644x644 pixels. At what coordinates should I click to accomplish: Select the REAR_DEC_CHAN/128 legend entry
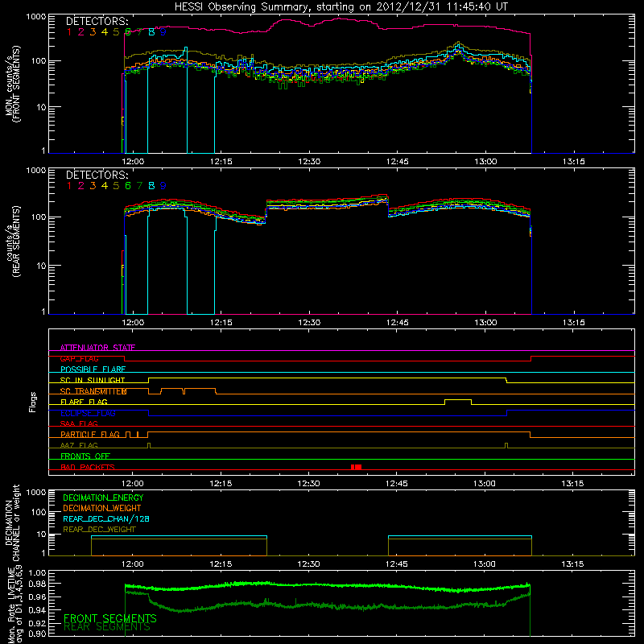pyautogui.click(x=106, y=519)
